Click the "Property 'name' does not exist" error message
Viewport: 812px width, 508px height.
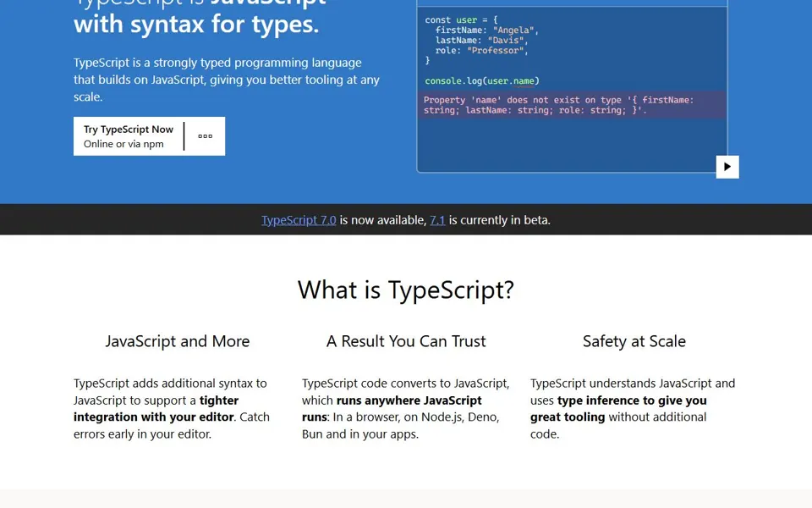pyautogui.click(x=572, y=105)
